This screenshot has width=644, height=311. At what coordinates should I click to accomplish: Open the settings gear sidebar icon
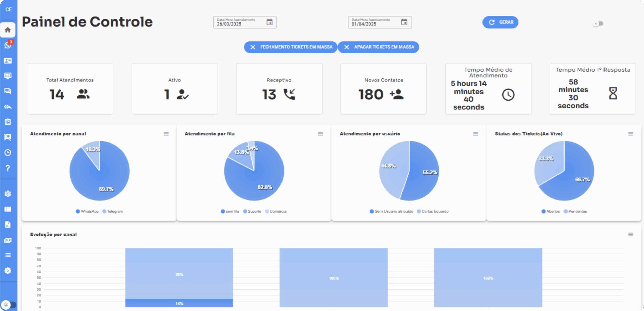pyautogui.click(x=8, y=194)
